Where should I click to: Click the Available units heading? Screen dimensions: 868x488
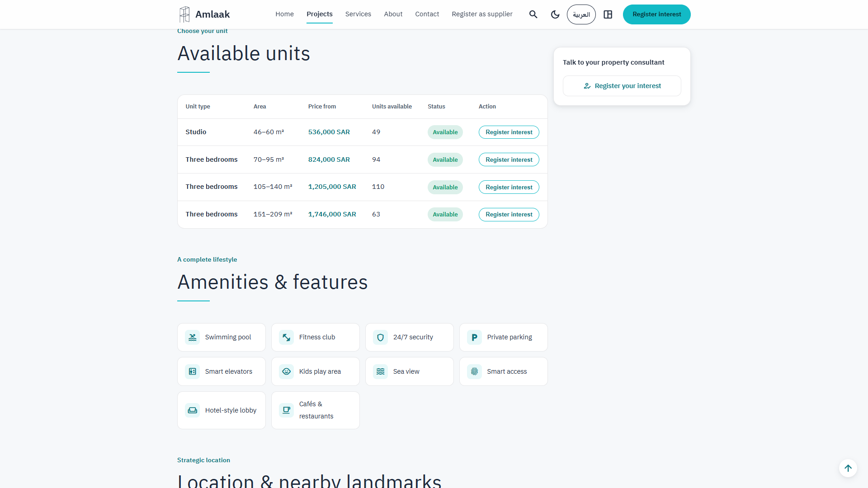click(244, 53)
